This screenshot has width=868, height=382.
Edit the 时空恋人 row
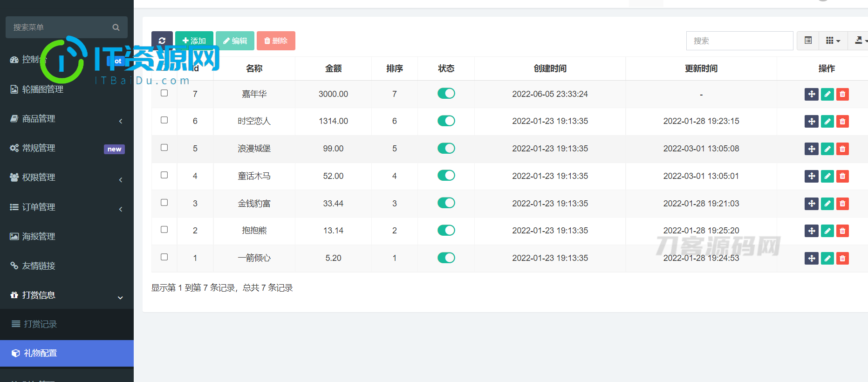[x=827, y=122]
